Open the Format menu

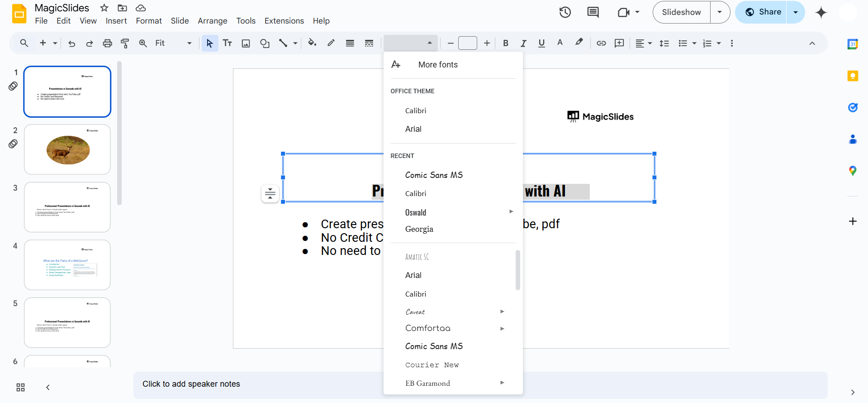point(149,21)
